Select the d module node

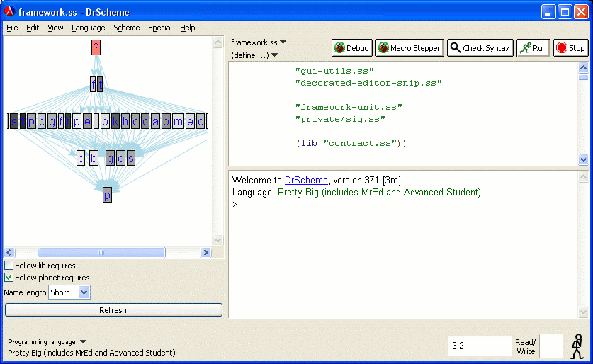(x=120, y=158)
